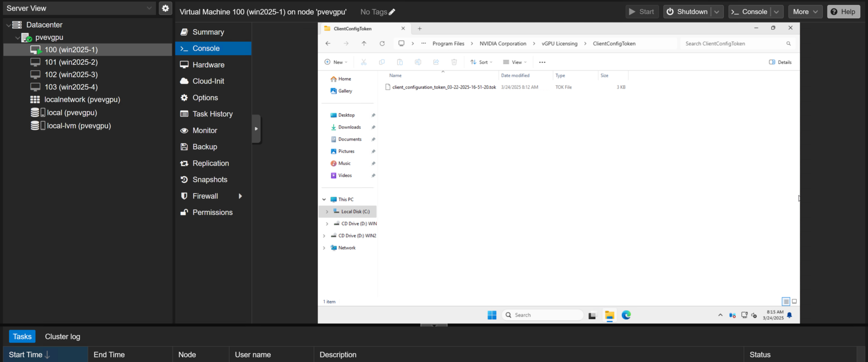This screenshot has height=362, width=868.
Task: Expand the Network node in Explorer
Action: (324, 248)
